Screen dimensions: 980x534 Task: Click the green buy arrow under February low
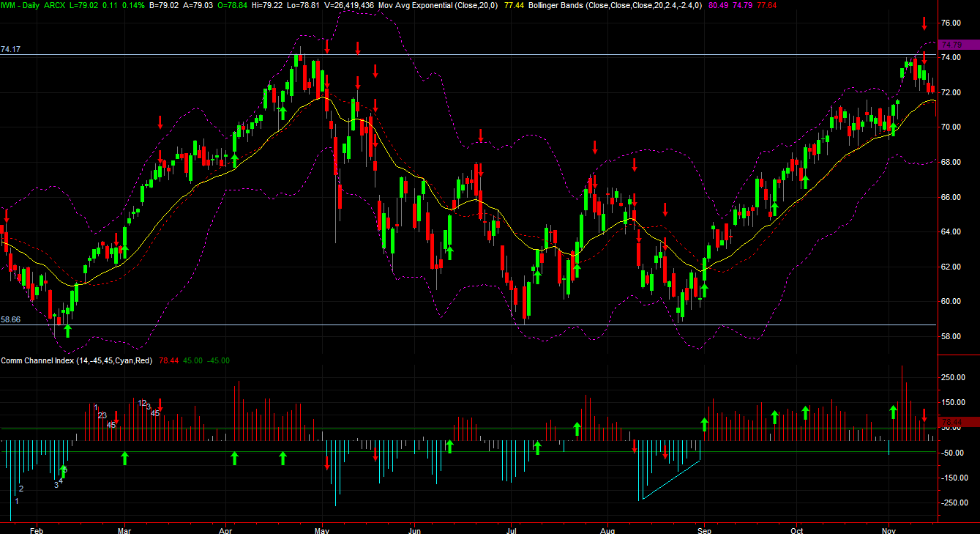[x=67, y=330]
